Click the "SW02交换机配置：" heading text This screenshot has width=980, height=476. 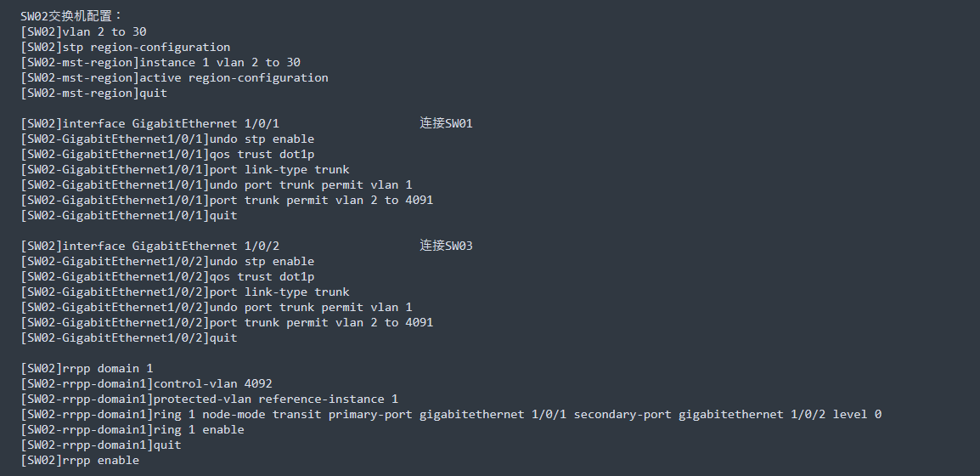[72, 16]
